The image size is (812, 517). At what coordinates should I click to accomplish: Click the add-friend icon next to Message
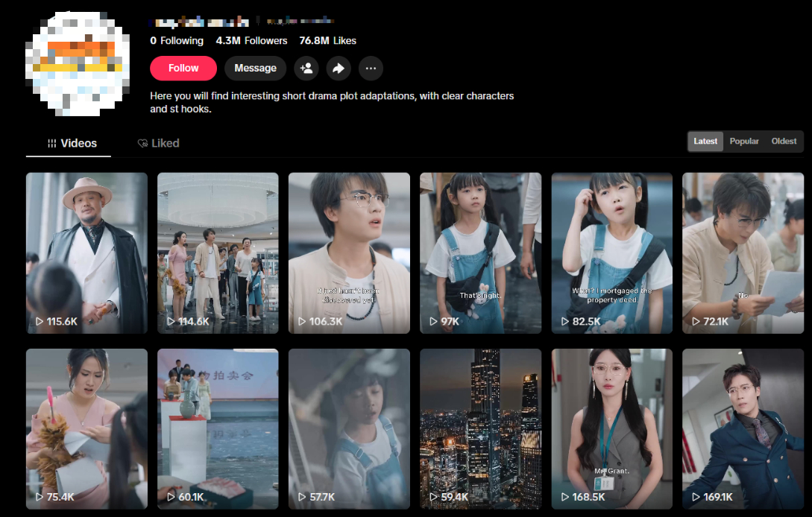click(306, 68)
